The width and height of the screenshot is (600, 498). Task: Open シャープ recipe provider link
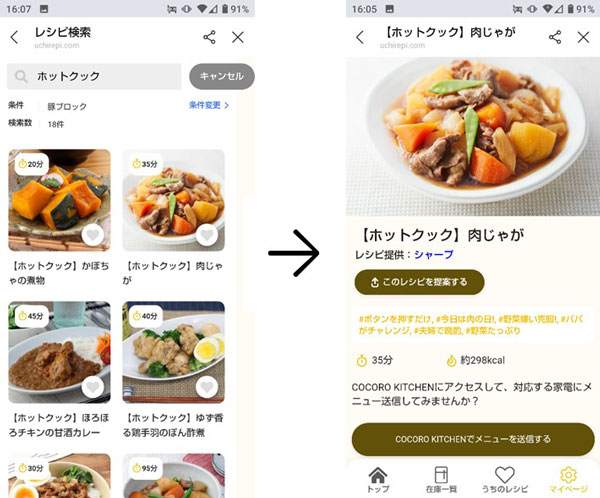coord(434,255)
